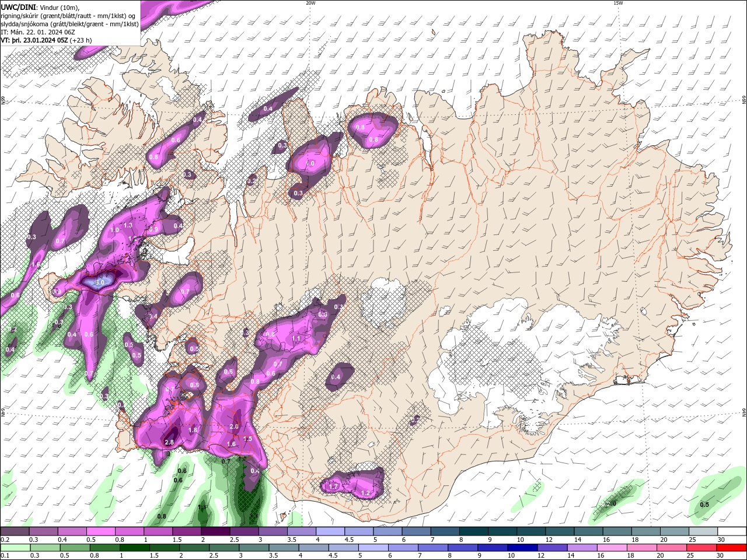Screen dimensions: 747x560
Task: Pick the bottom-row pale green swatch between 0.1 and 0.3
Action: [15, 548]
